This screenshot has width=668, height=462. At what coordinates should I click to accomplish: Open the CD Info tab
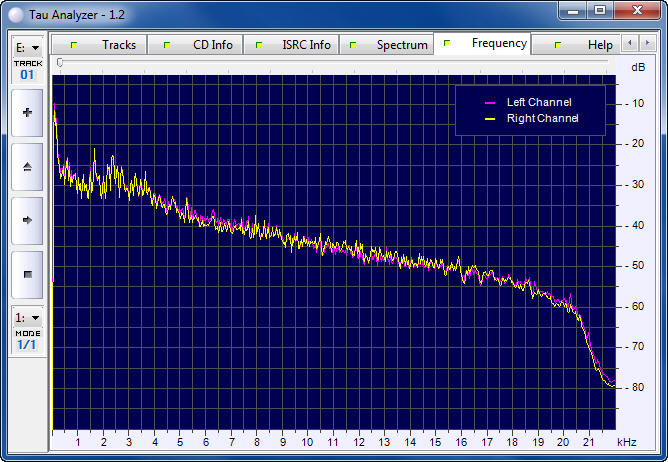point(198,45)
